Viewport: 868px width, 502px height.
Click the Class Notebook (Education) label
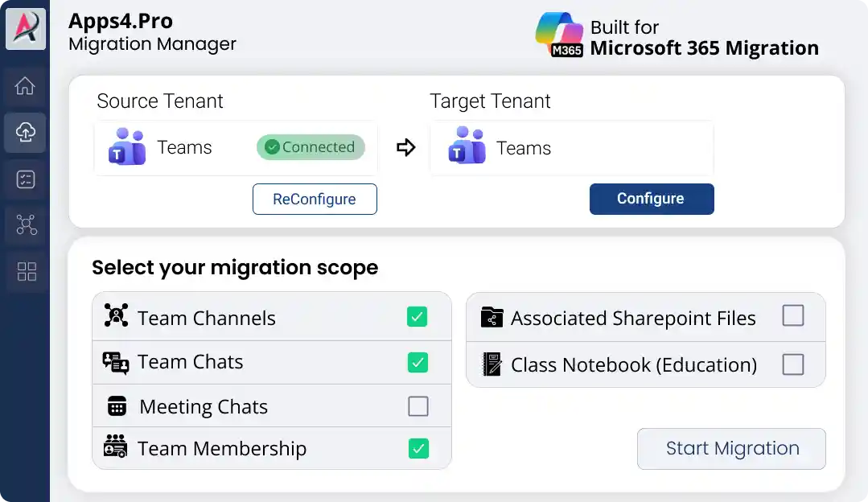coord(634,365)
